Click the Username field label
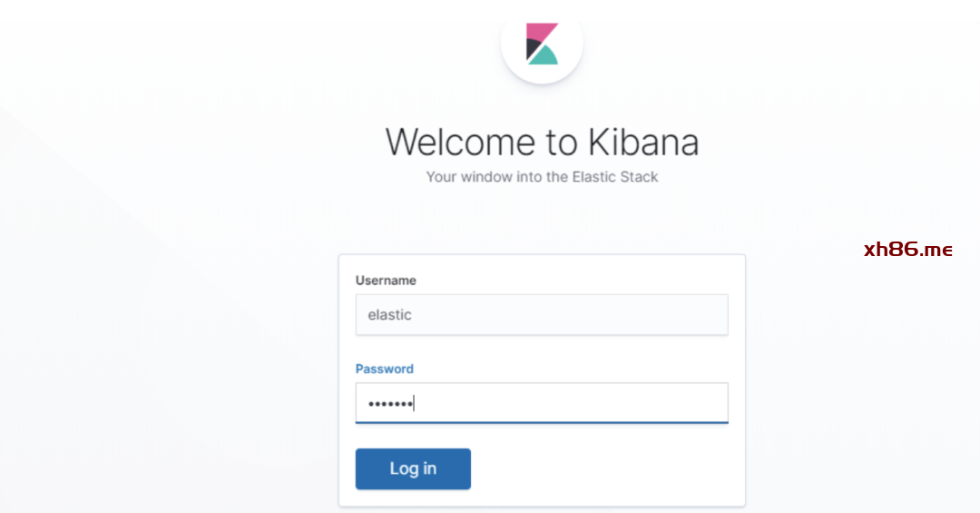 point(386,281)
